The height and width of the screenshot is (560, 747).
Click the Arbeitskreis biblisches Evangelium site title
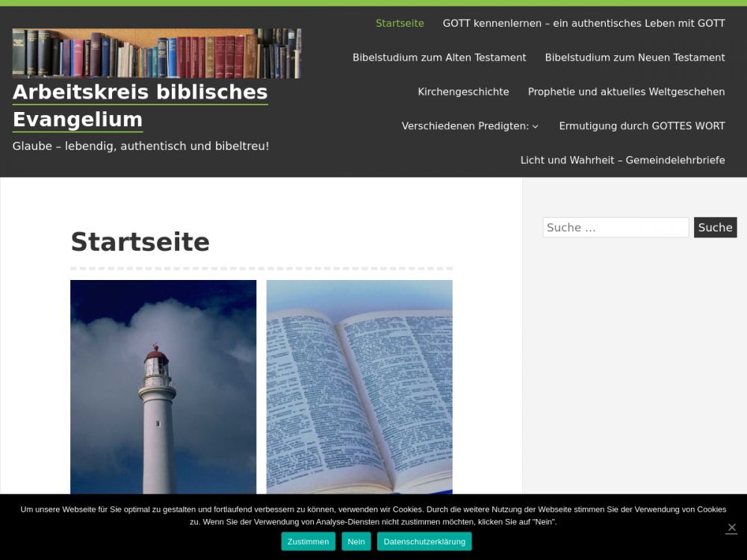[x=140, y=105]
